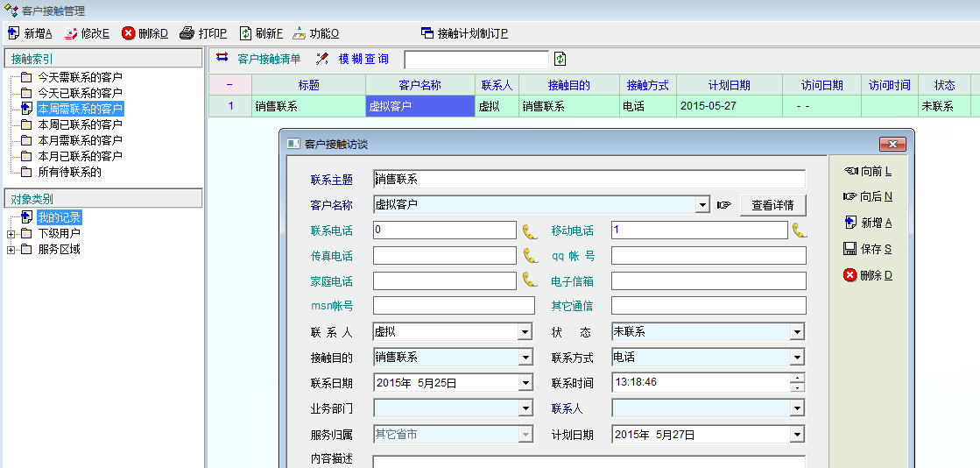980x468 pixels.
Task: Click the green refresh icon beside search box
Action: pos(561,59)
